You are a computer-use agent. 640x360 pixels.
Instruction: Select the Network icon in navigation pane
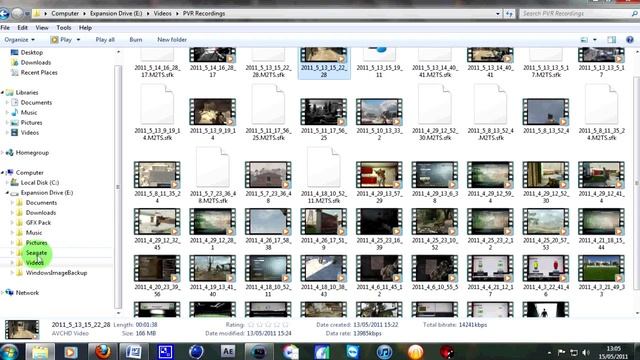pyautogui.click(x=9, y=293)
